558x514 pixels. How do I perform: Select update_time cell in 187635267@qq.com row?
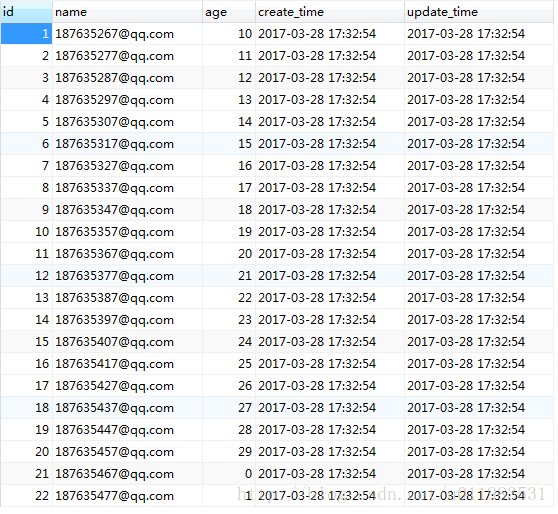479,34
